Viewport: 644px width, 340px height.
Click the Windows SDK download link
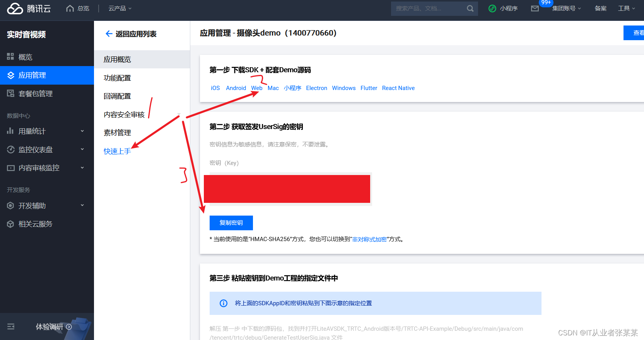[x=344, y=88]
